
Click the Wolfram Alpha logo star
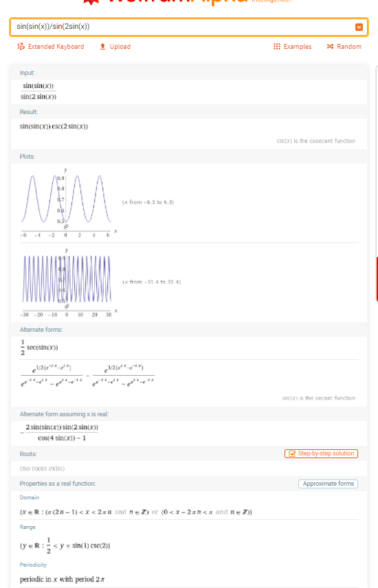(x=91, y=2)
